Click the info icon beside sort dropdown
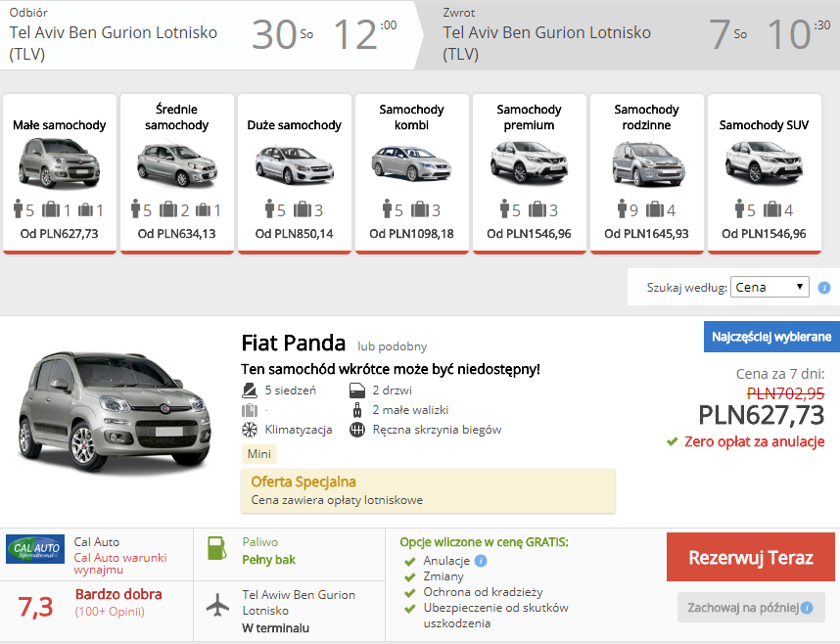Screen dimensions: 840x644 coord(824,288)
